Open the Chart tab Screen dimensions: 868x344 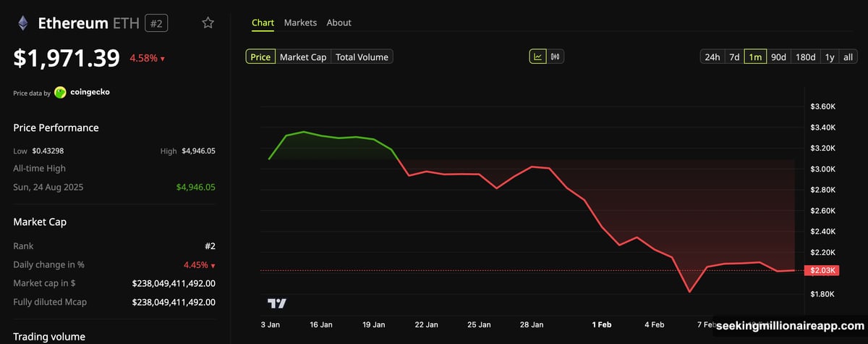[x=263, y=22]
